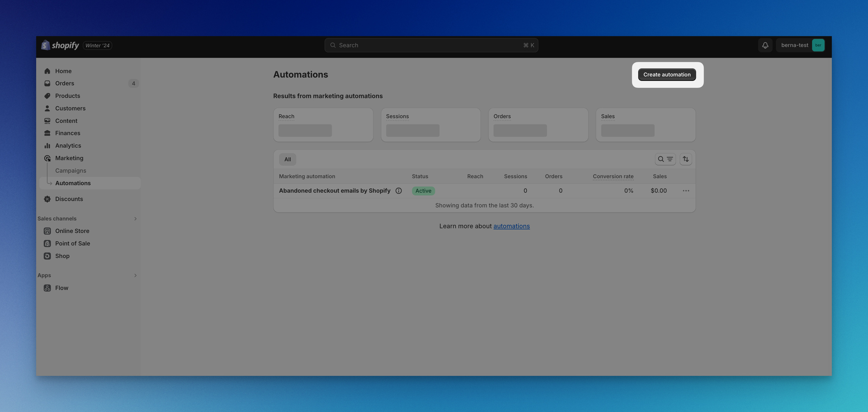Click the Shopify logo
Image resolution: width=868 pixels, height=412 pixels.
[60, 45]
